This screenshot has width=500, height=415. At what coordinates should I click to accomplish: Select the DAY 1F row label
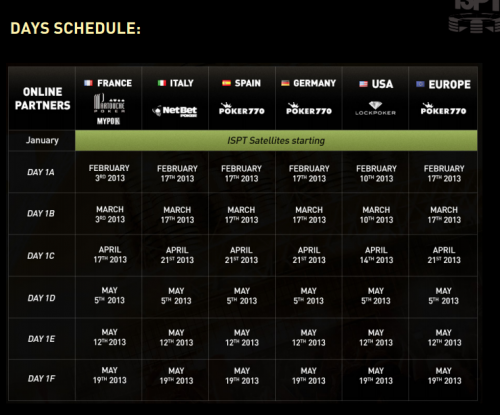41,379
